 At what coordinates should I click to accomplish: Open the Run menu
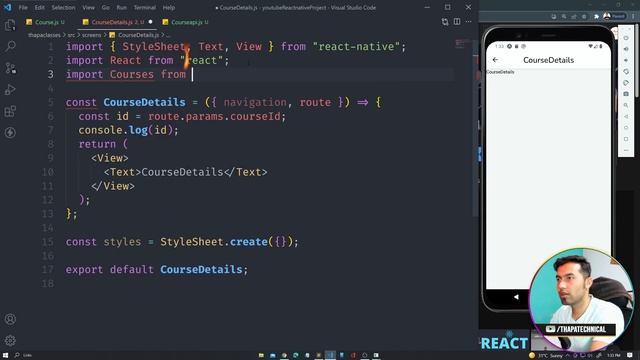click(x=122, y=7)
